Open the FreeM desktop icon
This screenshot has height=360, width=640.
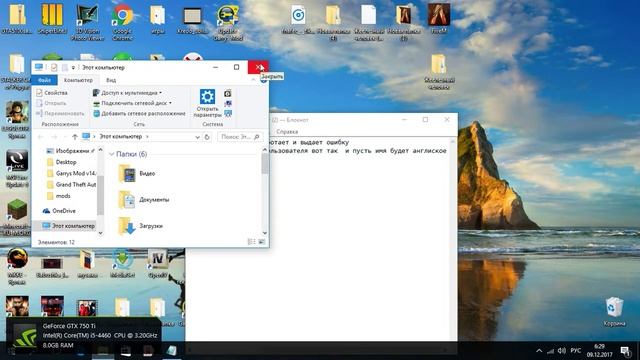point(439,18)
